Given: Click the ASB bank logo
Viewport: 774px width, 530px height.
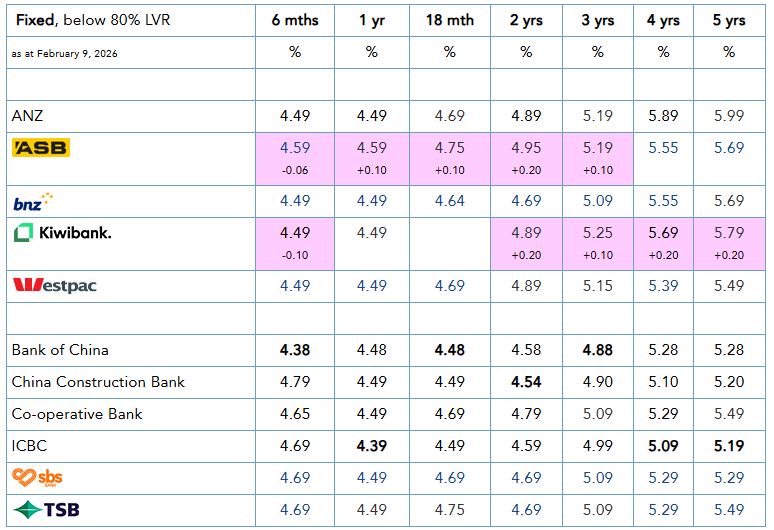Looking at the screenshot, I should [x=41, y=148].
